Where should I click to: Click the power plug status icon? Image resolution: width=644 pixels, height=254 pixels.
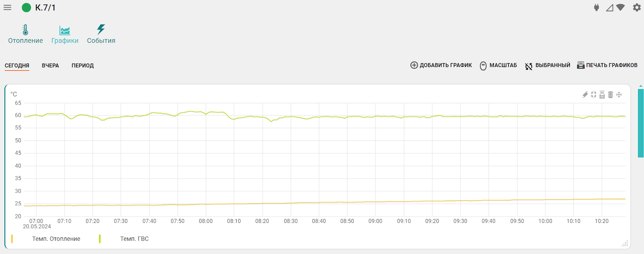(x=597, y=8)
